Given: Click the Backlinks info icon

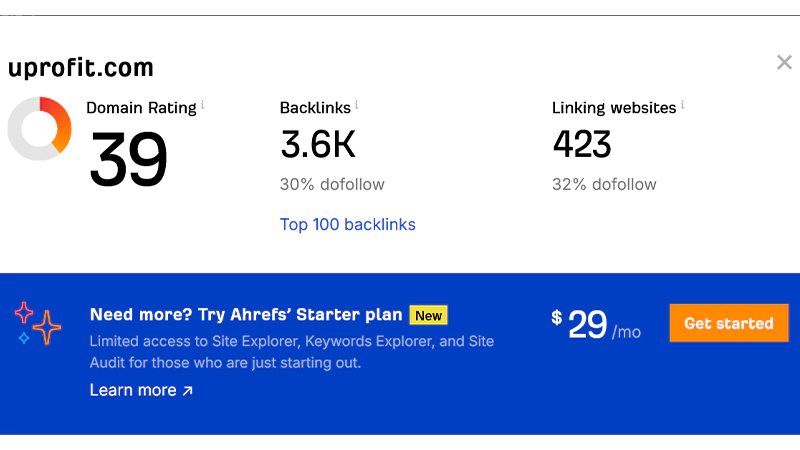Looking at the screenshot, I should pos(357,105).
